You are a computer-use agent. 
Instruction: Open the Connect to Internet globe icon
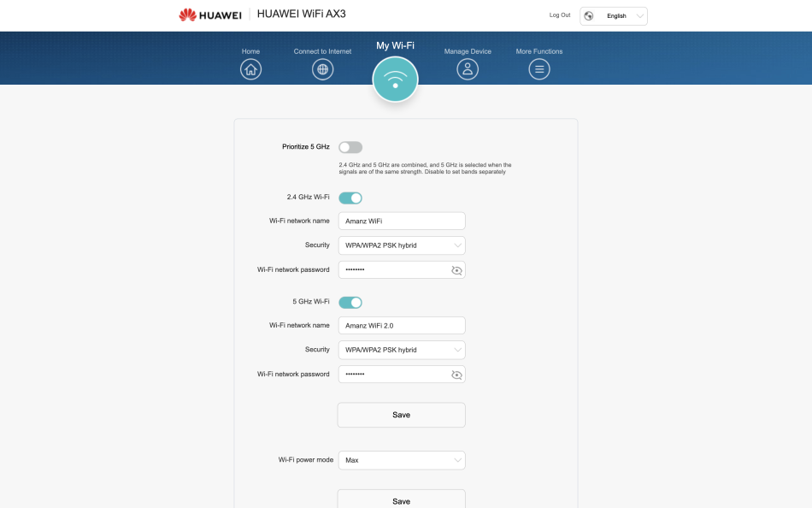(322, 69)
